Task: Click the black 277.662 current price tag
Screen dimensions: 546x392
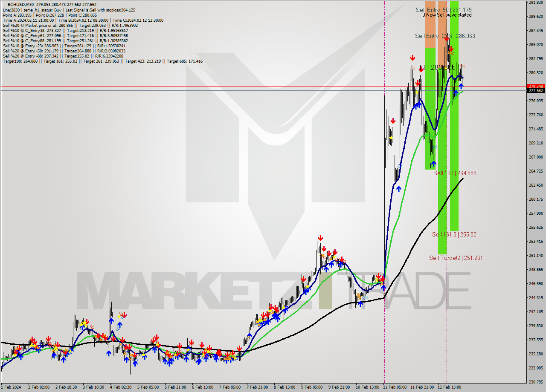Action: [536, 90]
